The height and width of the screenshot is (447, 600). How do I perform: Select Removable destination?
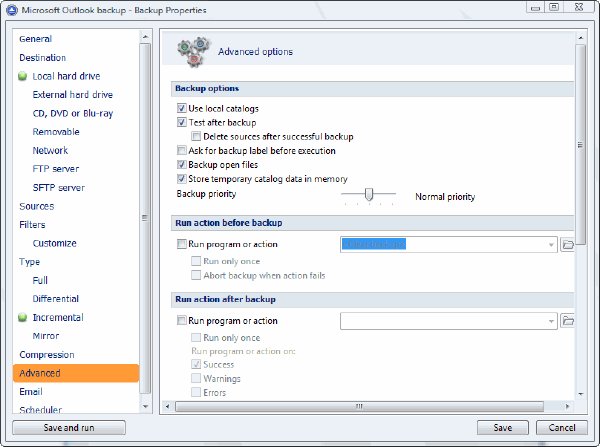point(56,132)
